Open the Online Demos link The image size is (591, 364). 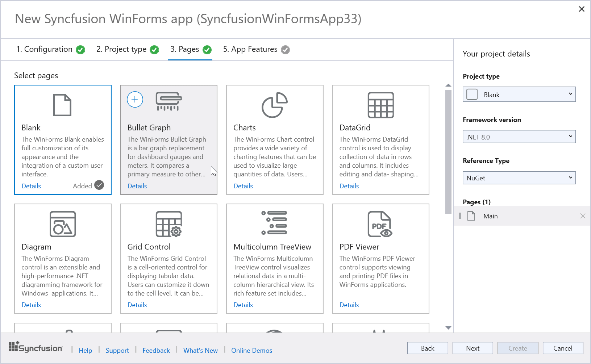(x=251, y=350)
